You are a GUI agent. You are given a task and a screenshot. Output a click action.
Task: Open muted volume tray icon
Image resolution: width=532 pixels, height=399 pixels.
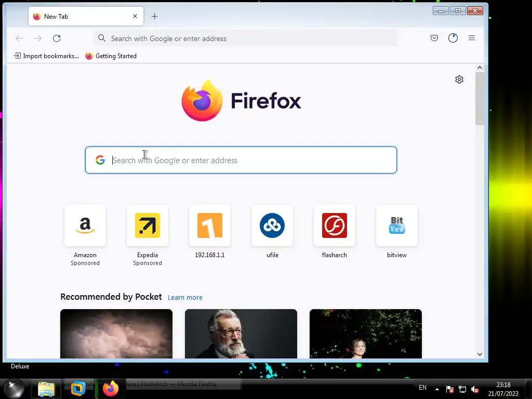[x=475, y=389]
